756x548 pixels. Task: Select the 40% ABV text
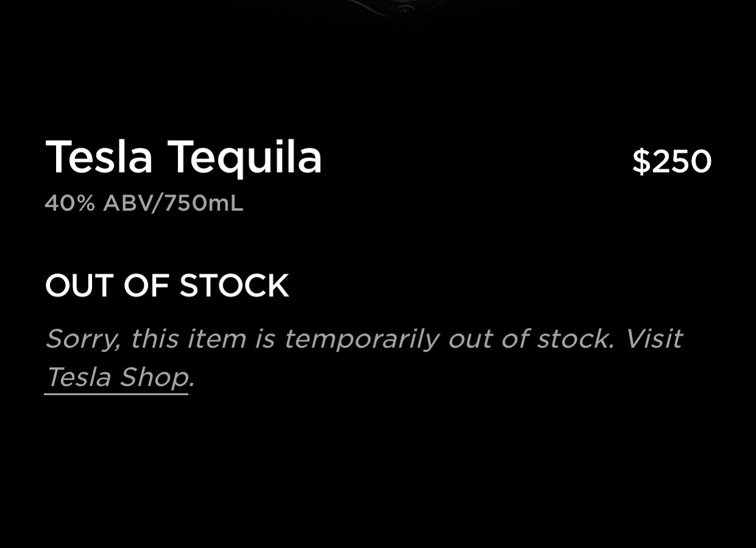tap(98, 203)
